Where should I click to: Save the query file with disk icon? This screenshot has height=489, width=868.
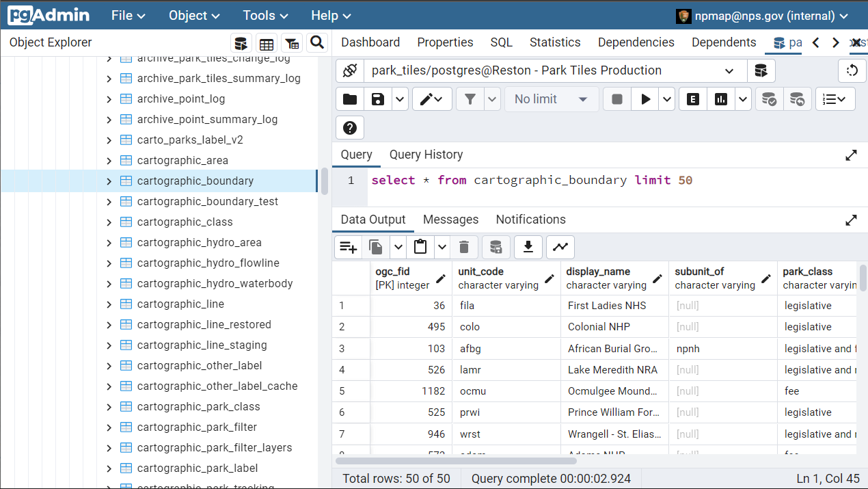[x=378, y=99]
